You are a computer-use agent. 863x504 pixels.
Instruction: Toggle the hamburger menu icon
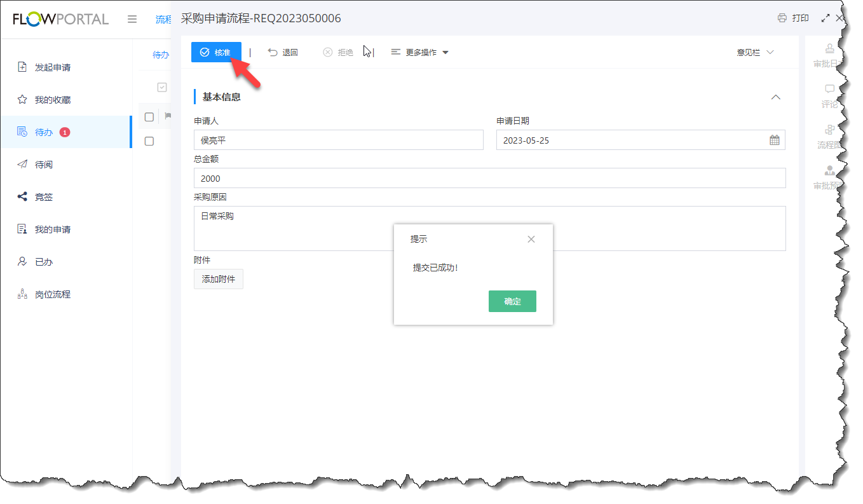tap(132, 19)
